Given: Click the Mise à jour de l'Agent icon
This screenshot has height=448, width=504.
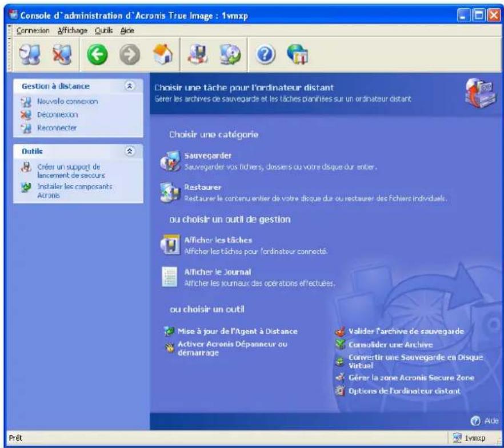Looking at the screenshot, I should [169, 331].
